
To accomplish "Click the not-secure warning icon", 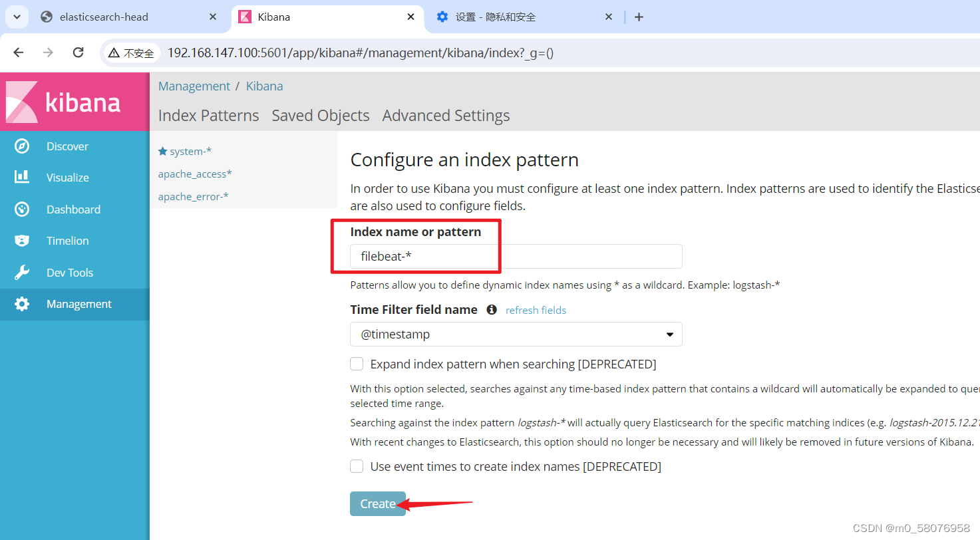I will tap(114, 53).
